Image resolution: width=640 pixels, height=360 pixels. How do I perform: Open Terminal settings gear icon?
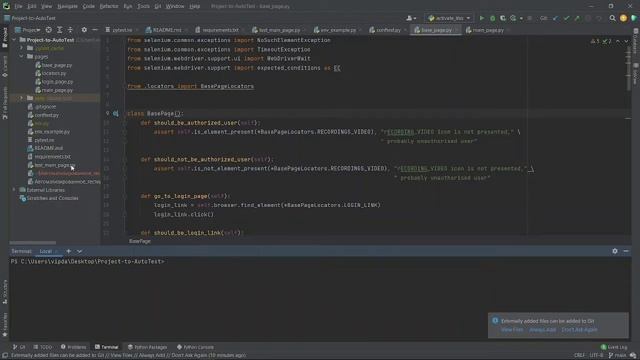615,251
